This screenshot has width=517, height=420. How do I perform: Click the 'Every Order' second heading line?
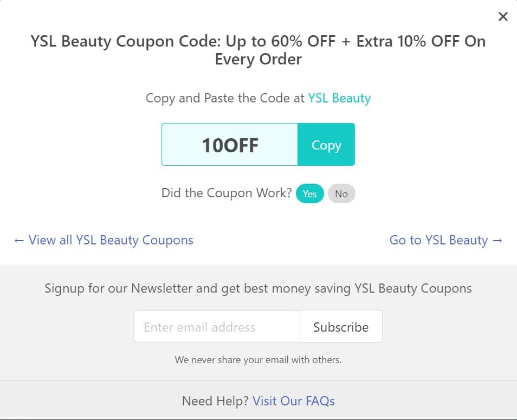pos(258,60)
